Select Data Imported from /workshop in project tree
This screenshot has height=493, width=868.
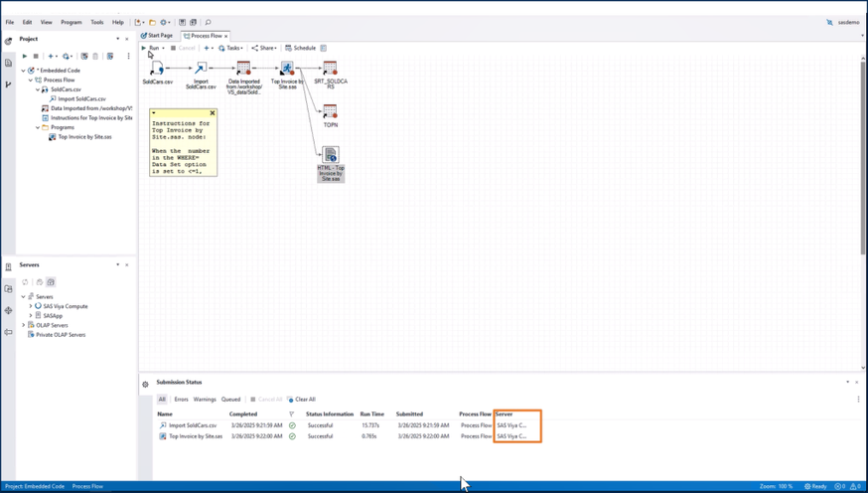[x=91, y=108]
